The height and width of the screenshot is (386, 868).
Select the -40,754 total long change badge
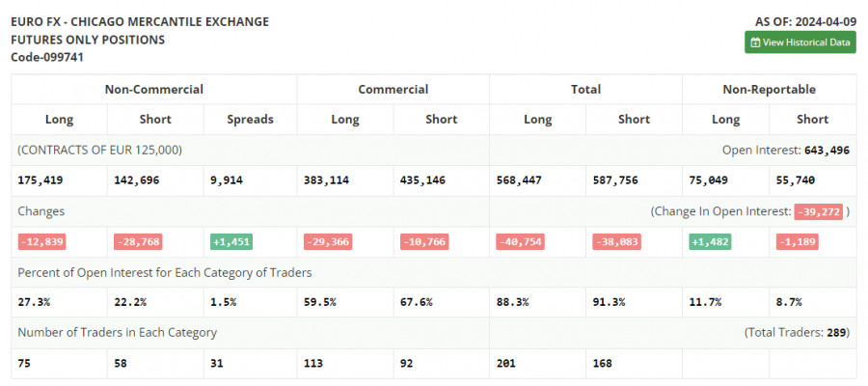(x=522, y=242)
